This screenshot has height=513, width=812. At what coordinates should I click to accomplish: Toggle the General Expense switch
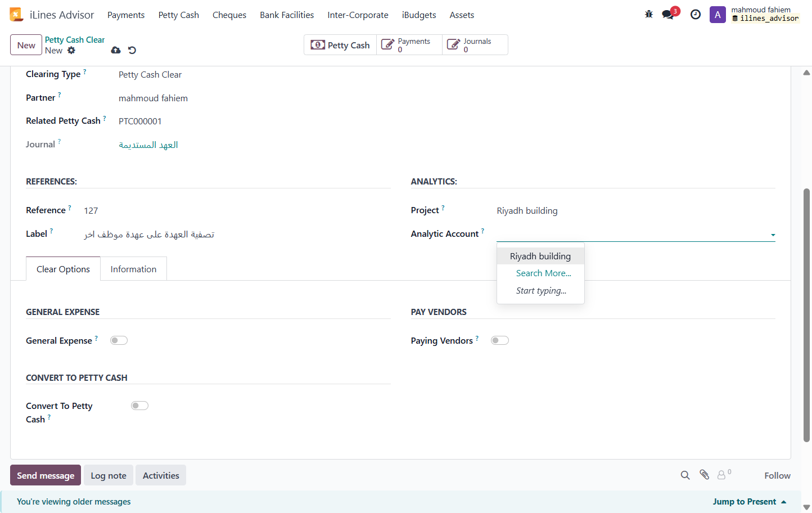pos(119,340)
